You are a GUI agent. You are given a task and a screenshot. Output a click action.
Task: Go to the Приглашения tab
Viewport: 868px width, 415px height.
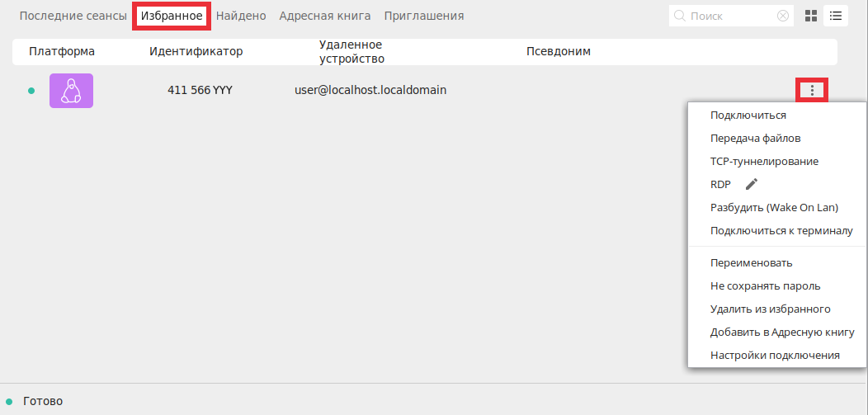pos(424,16)
